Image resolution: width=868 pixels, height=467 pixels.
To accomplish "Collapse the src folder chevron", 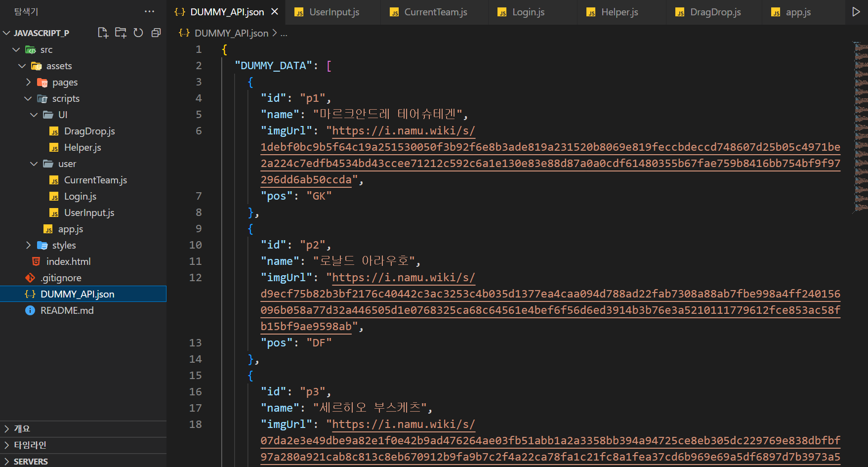I will coord(16,50).
